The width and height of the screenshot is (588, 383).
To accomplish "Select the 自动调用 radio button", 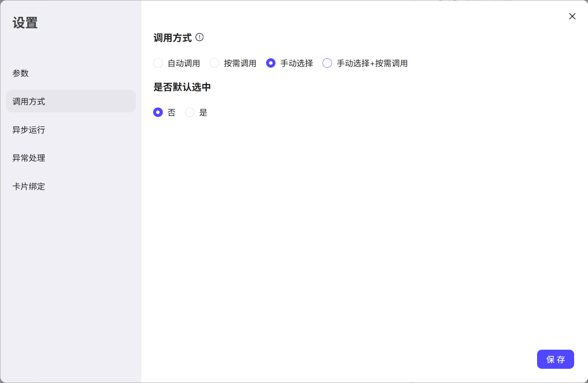I will coord(158,63).
